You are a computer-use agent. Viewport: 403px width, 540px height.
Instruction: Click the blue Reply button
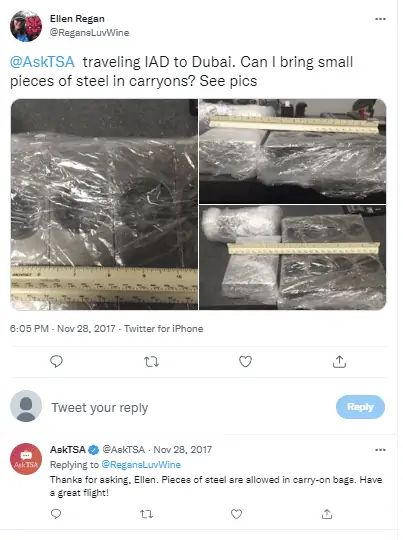[360, 407]
